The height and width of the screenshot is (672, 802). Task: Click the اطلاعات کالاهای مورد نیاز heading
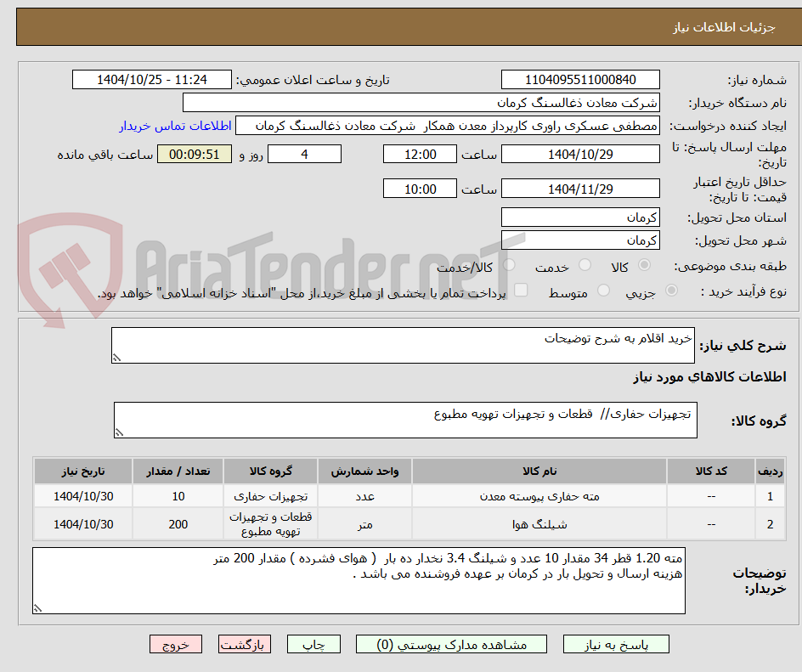click(x=709, y=377)
